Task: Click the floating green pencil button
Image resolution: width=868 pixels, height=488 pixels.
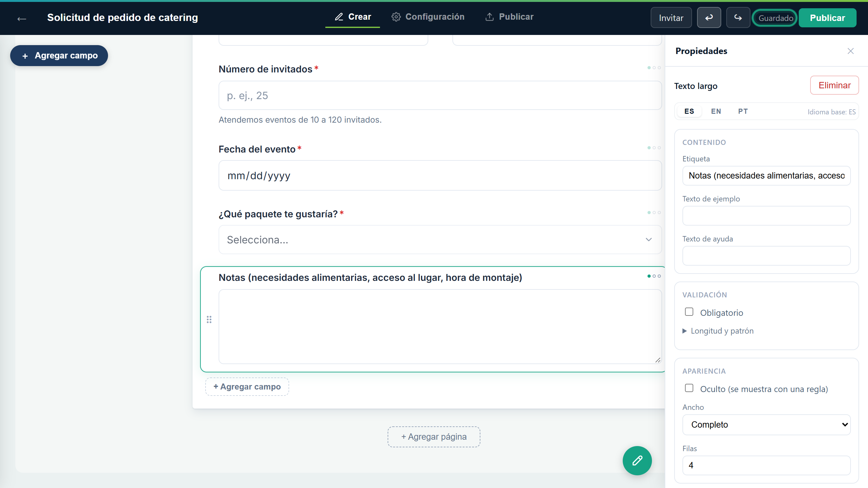Action: coord(637,460)
